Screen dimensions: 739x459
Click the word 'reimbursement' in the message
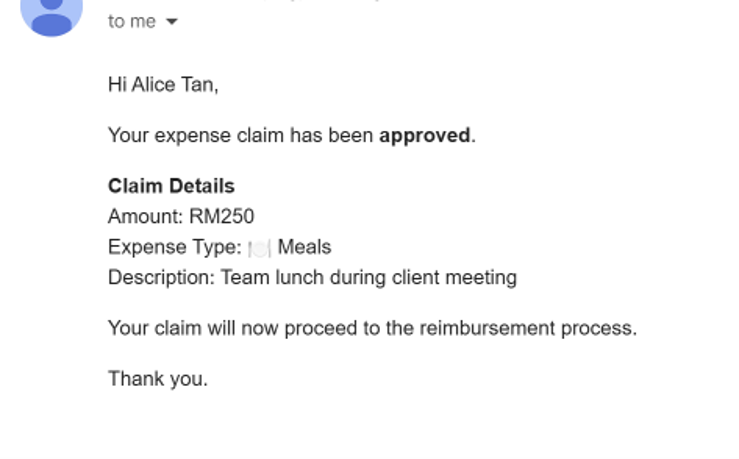click(x=487, y=328)
